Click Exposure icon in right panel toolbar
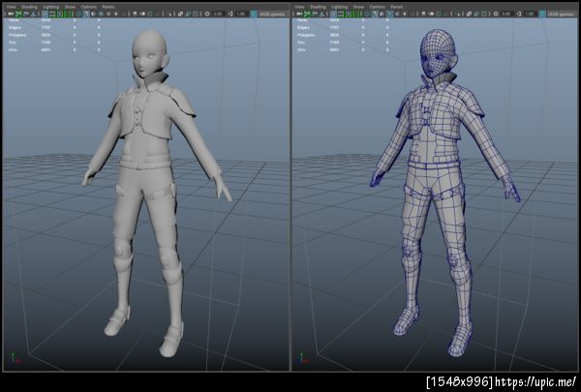Viewport: 581px width, 392px height. [496, 15]
